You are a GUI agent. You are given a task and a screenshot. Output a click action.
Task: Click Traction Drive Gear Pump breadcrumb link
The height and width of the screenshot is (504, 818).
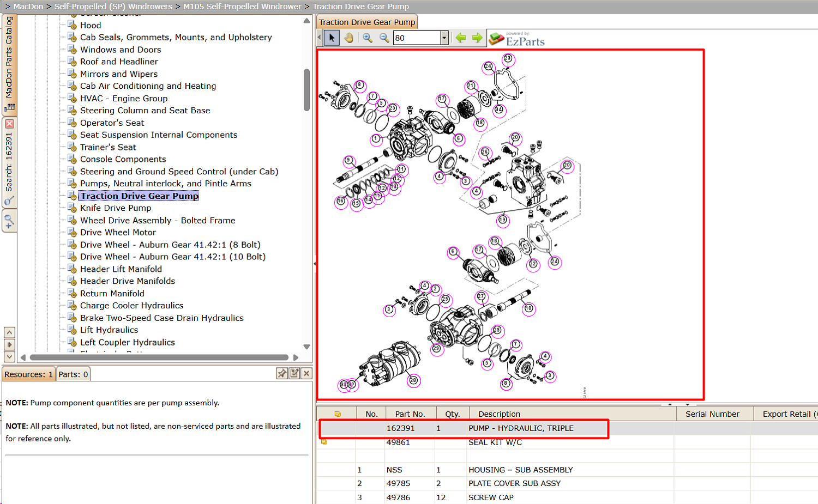[361, 7]
